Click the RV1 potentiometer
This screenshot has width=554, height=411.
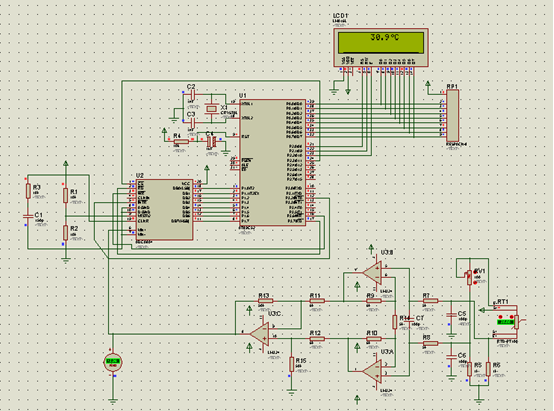tap(469, 277)
